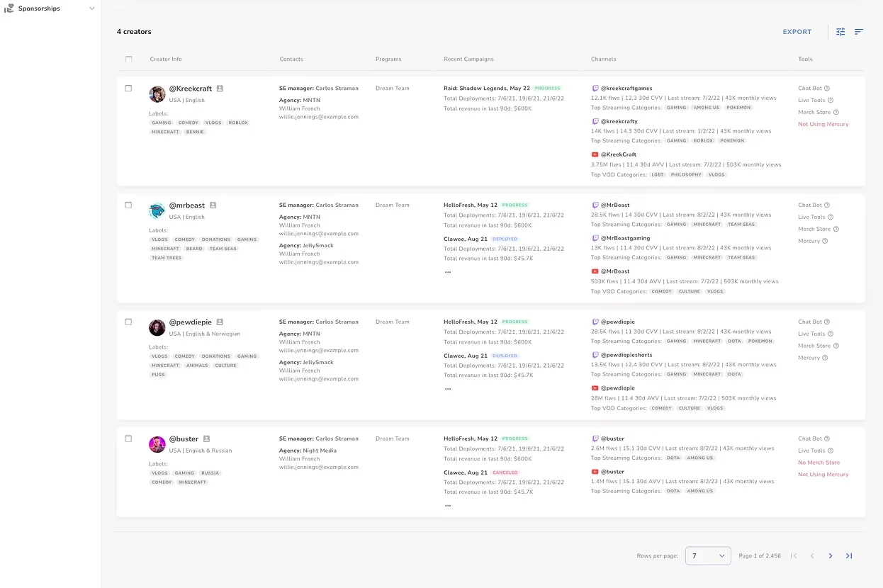Click Not Using Mercury in buster row
The image size is (883, 588).
tap(823, 475)
